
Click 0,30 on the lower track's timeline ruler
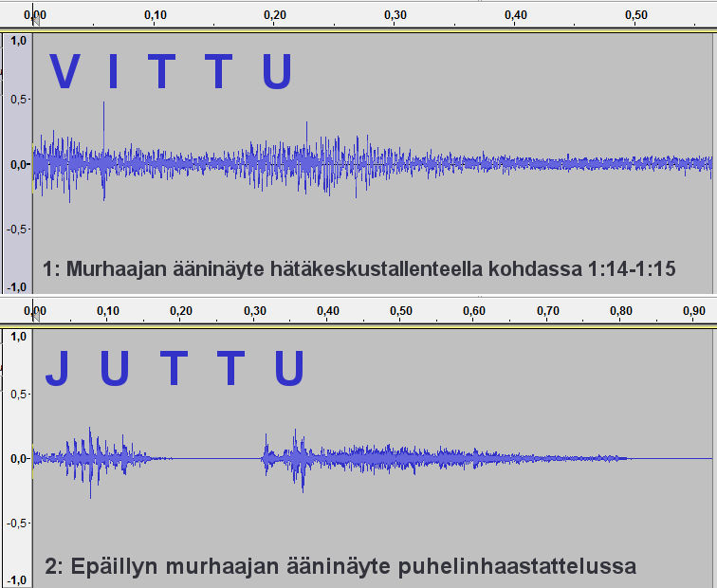tap(255, 311)
